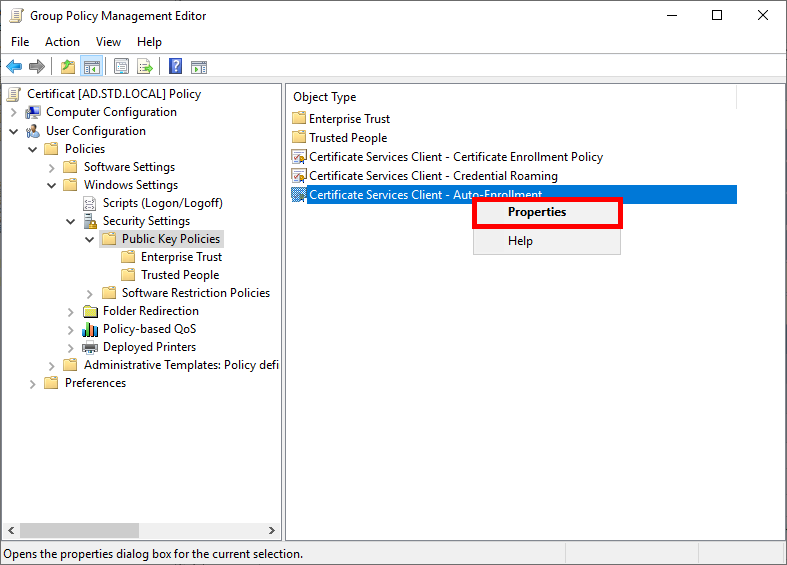Click the Certificate Enrollment Policy item icon
This screenshot has height=565, width=787.
click(x=298, y=157)
